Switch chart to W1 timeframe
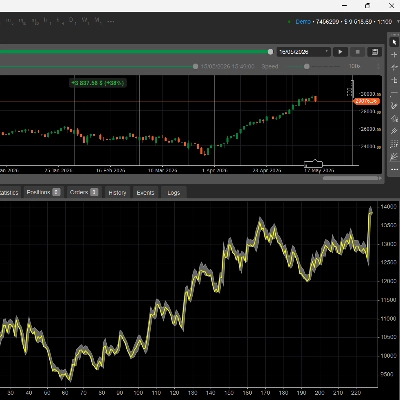The height and width of the screenshot is (400, 400). point(86,21)
